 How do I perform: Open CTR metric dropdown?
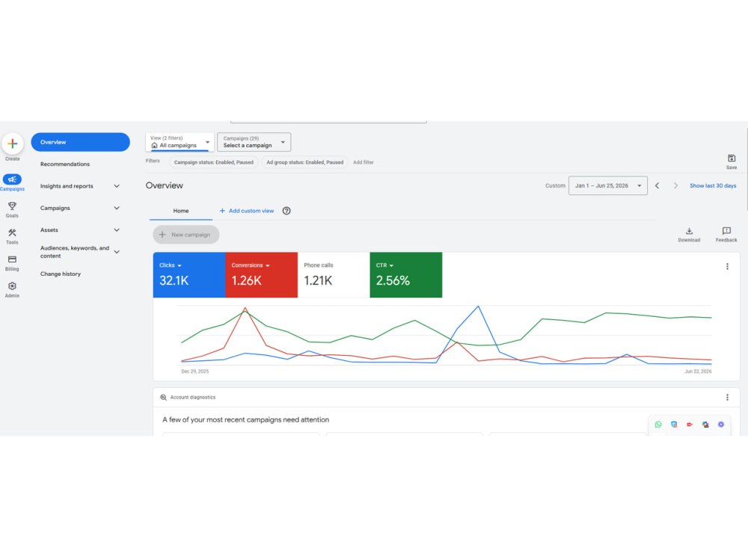coord(391,265)
